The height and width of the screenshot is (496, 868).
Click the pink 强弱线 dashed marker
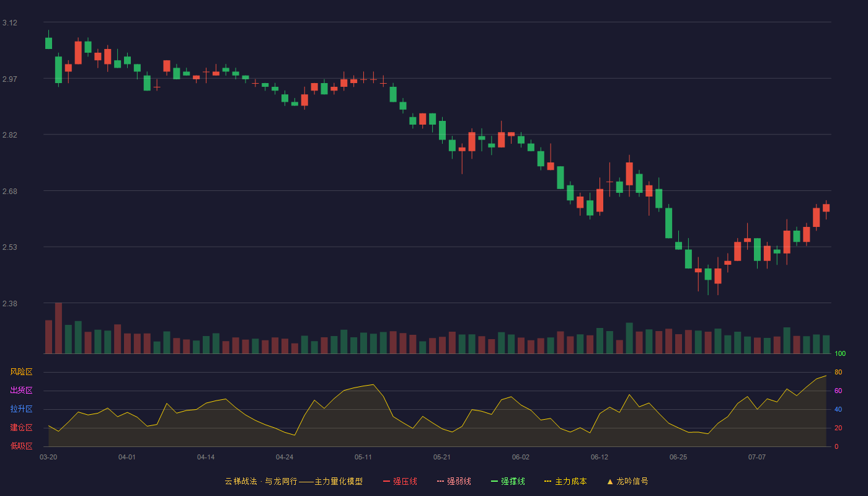tap(440, 481)
